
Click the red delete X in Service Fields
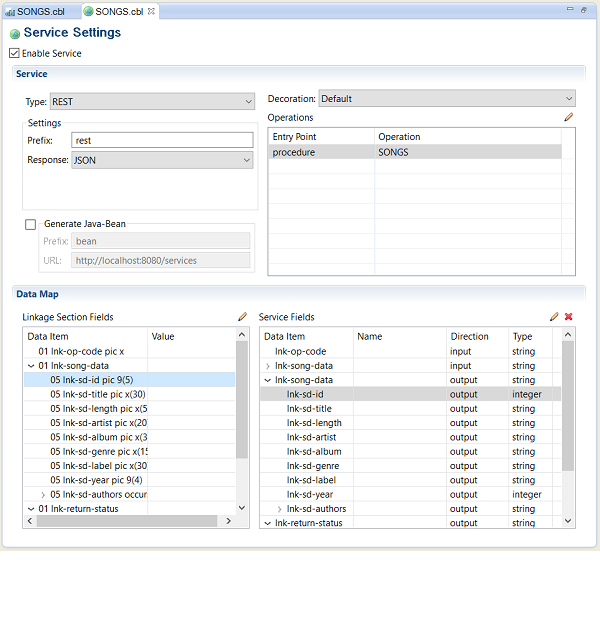568,317
